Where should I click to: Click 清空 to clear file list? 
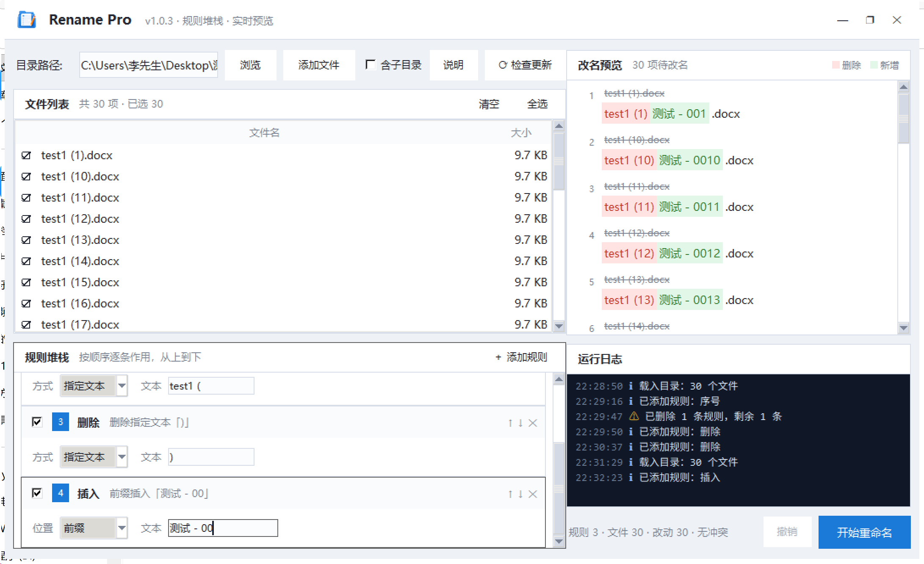[489, 104]
